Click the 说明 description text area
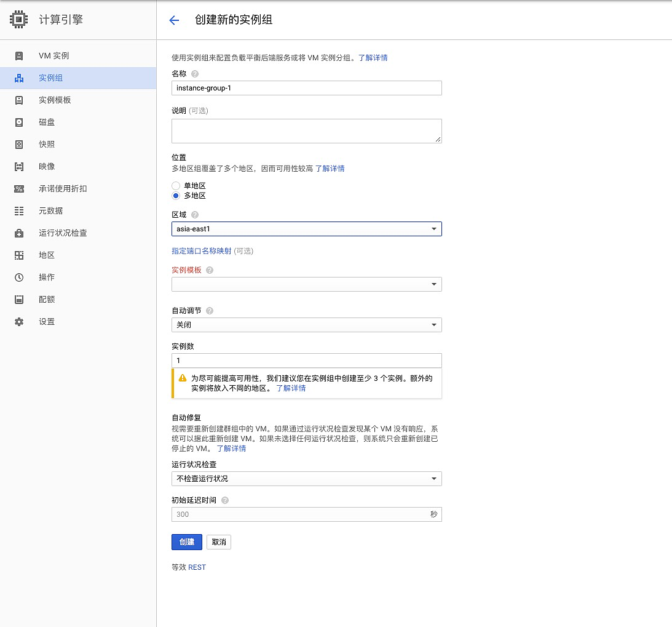Screen dimensions: 672x627 306,131
